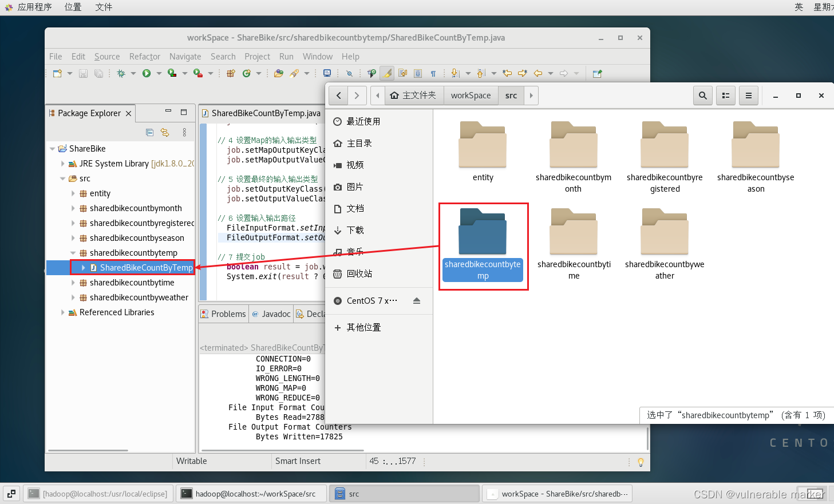Click the Open Type folder icon in toolbar

pos(279,73)
